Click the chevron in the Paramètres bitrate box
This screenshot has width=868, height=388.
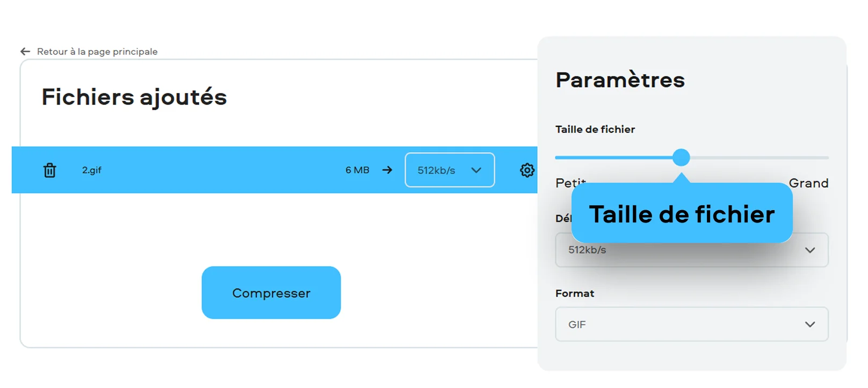[x=810, y=250]
